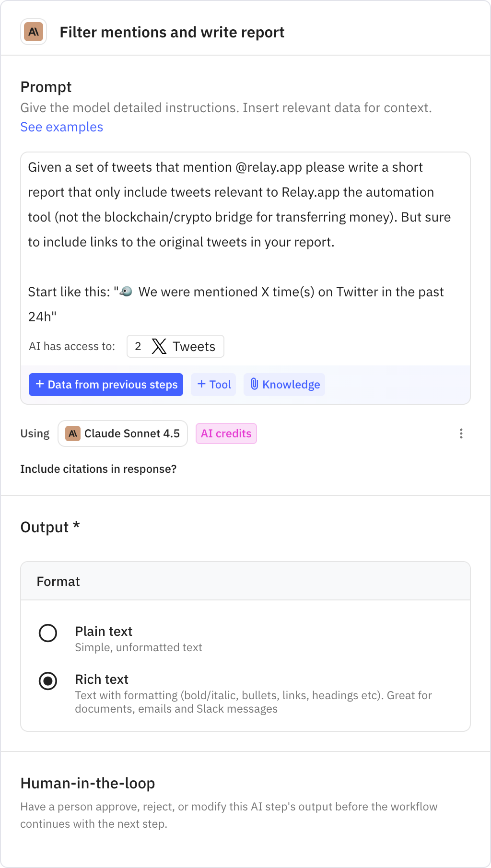Viewport: 491px width, 868px height.
Task: Toggle Include citations in response
Action: click(x=98, y=469)
